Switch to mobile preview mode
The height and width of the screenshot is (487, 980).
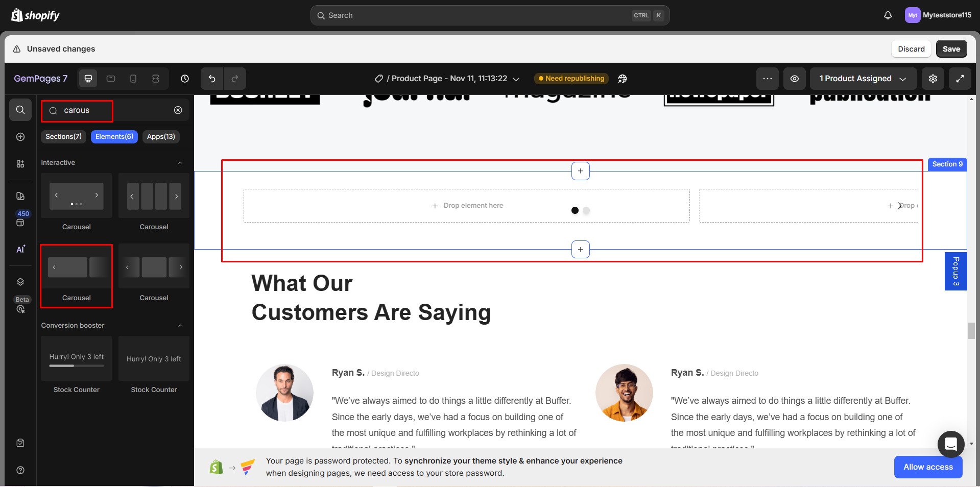pyautogui.click(x=133, y=79)
